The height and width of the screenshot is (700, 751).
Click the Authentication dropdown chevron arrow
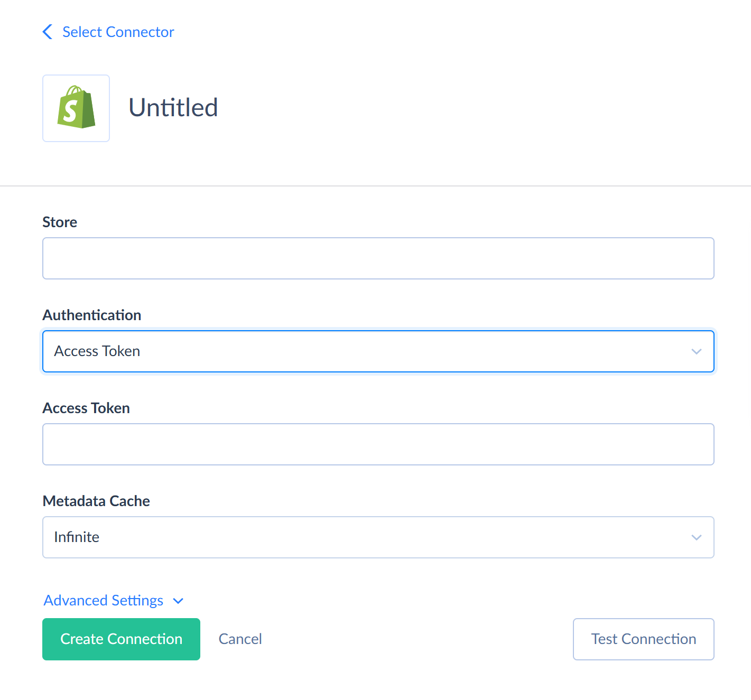pos(696,351)
